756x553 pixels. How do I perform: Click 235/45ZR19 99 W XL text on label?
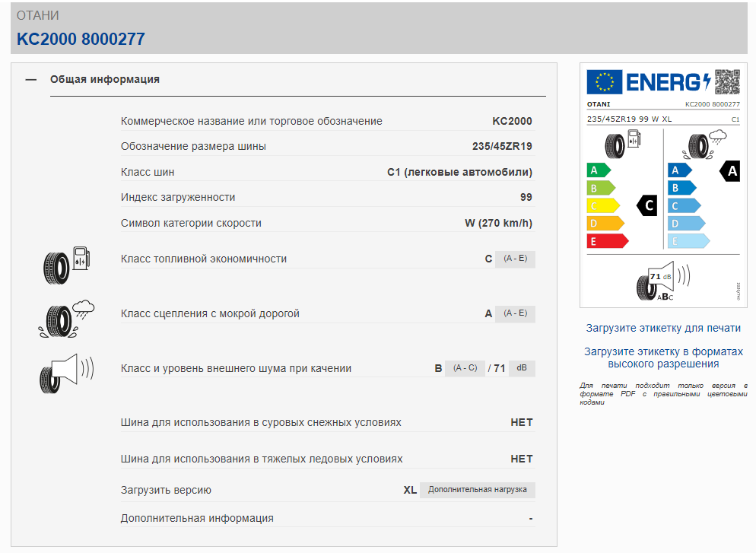point(629,119)
